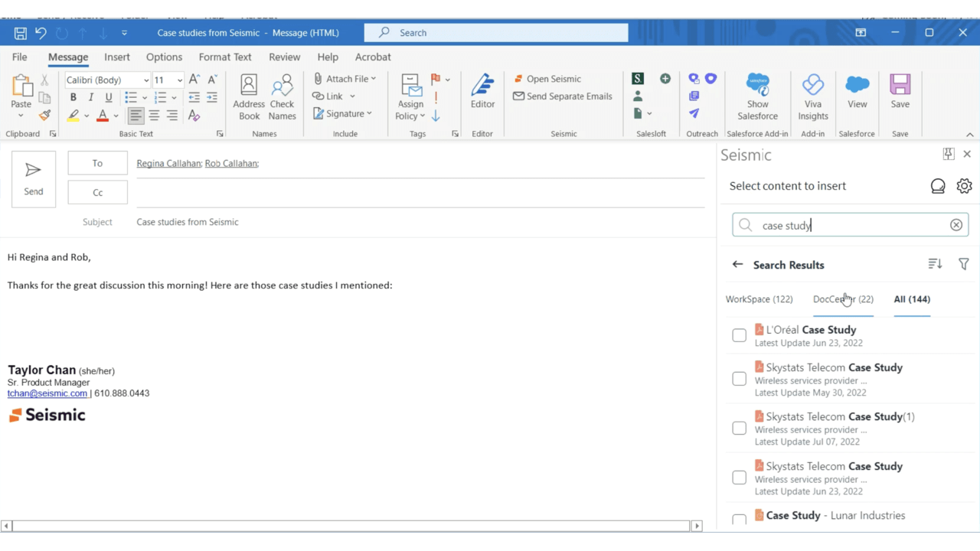Decrease indent of the paragraph
This screenshot has width=980, height=551.
click(x=194, y=97)
